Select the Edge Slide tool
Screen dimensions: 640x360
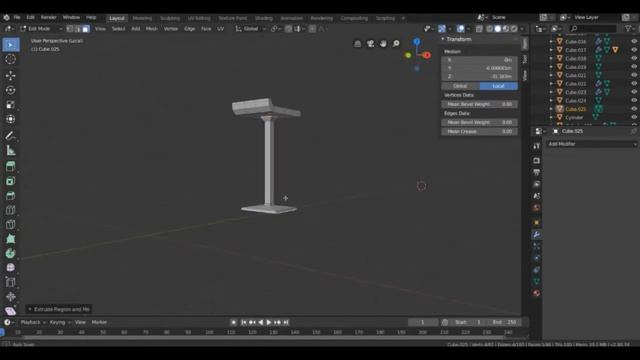11,282
